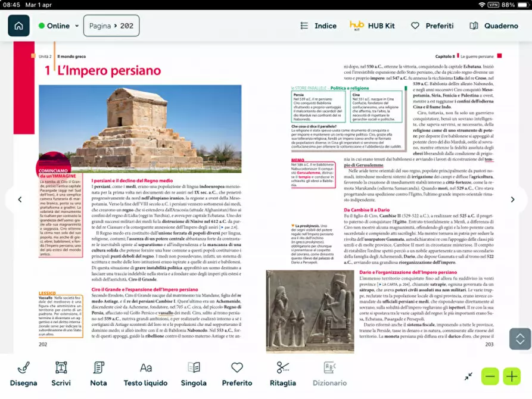
Task: Add a Nota to the page
Action: (98, 374)
